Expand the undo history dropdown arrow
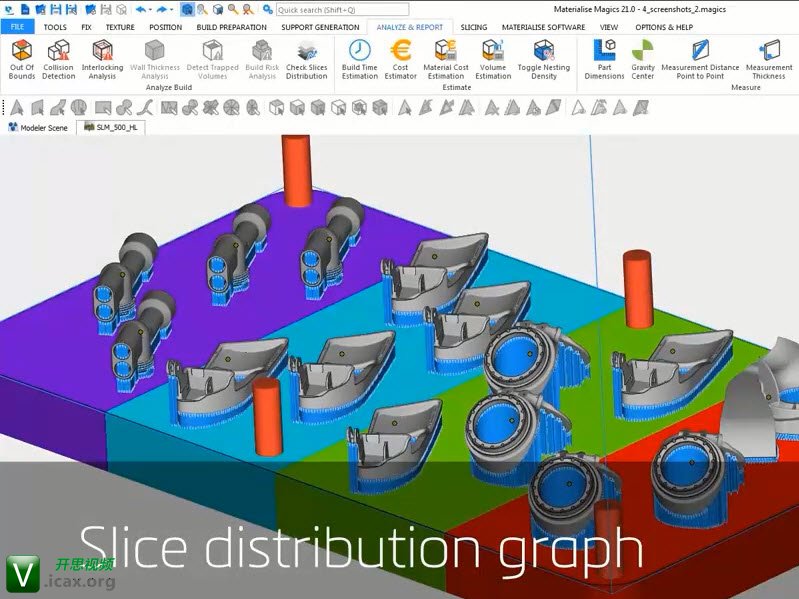Screen dimensions: 799x599 [x=150, y=9]
